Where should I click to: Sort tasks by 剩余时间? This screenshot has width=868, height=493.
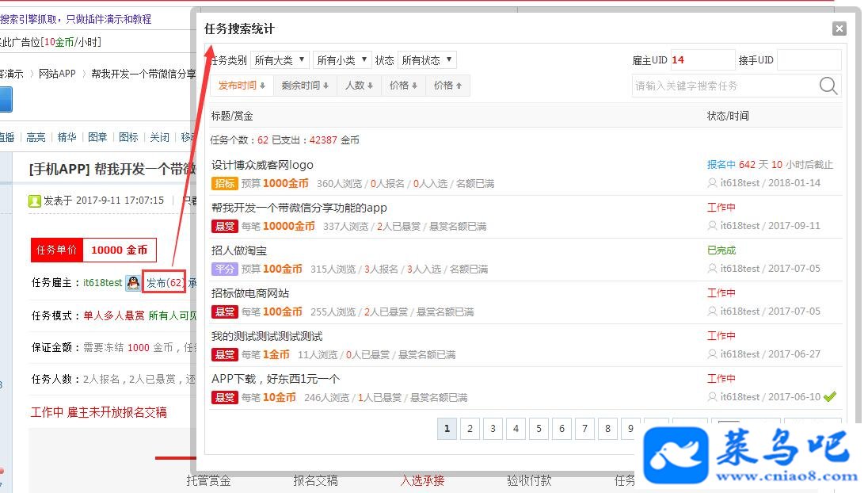click(305, 86)
